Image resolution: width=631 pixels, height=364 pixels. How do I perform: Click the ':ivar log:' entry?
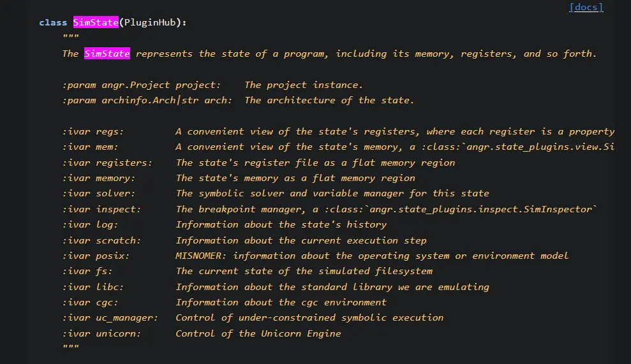[x=90, y=224]
